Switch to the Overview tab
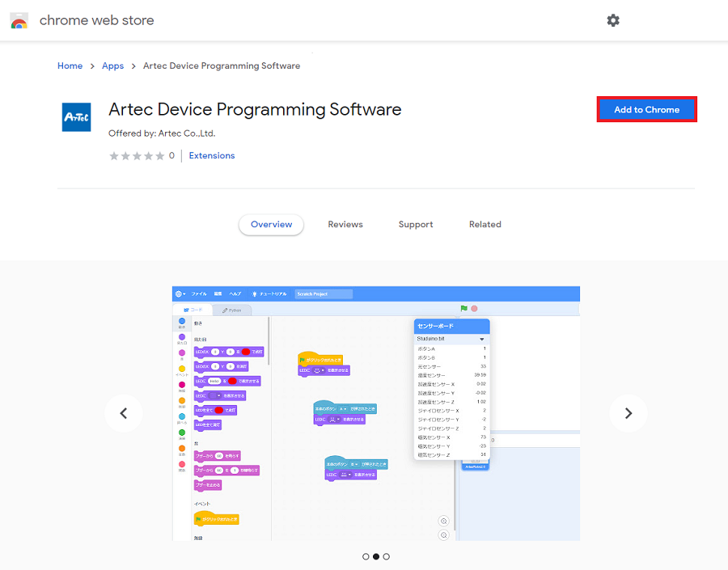 (x=271, y=224)
